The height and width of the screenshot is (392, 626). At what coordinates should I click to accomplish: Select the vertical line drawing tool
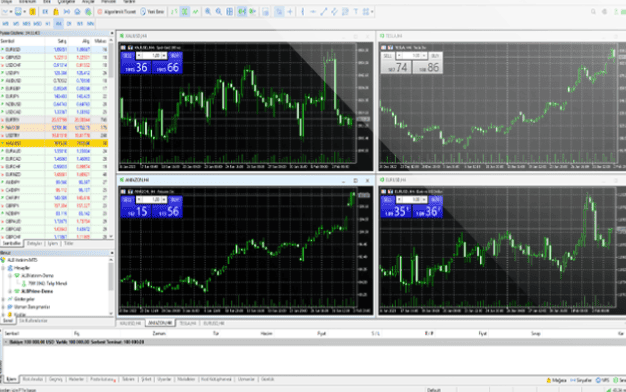(x=303, y=12)
